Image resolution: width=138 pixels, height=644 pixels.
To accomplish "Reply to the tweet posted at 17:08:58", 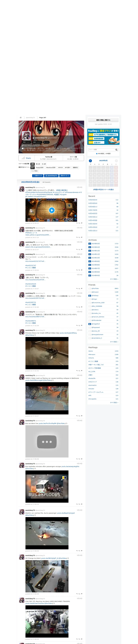I will 77,551.
